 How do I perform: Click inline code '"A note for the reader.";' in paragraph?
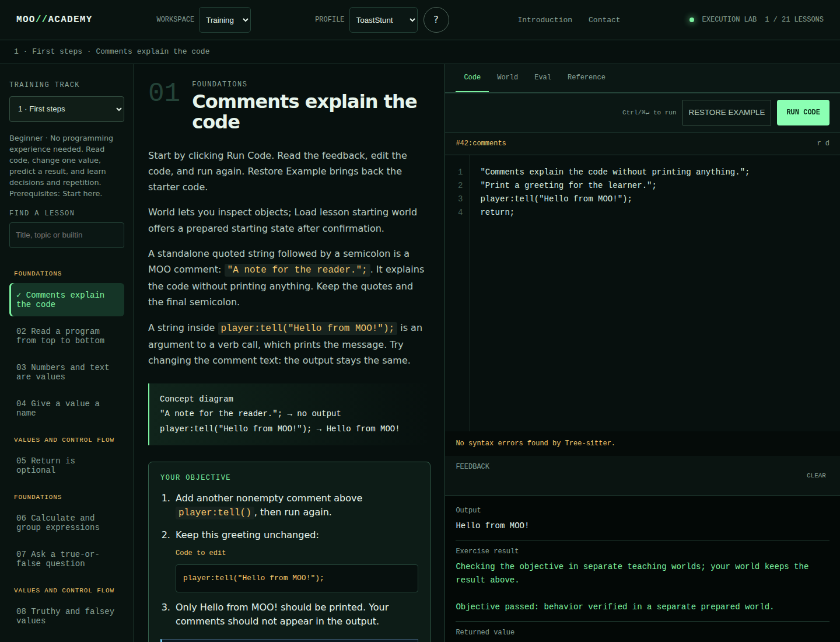click(297, 270)
